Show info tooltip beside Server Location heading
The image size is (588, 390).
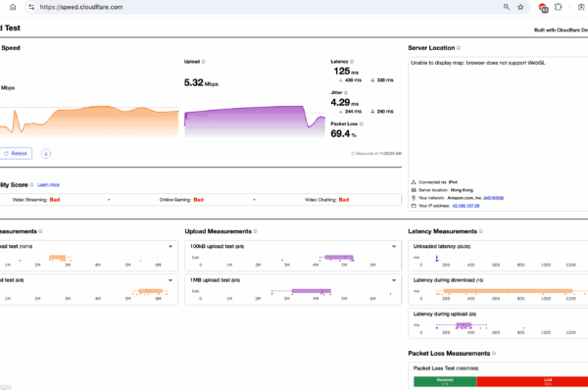459,48
